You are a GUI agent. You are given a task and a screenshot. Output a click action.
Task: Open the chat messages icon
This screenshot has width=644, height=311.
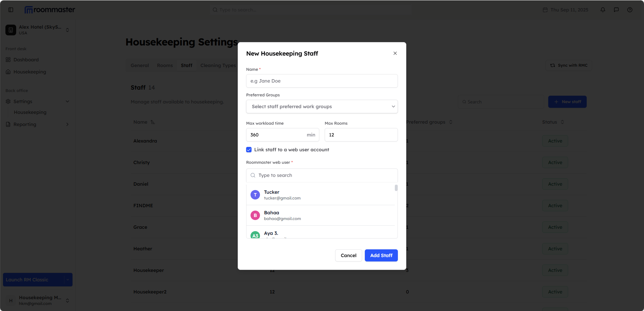click(616, 10)
